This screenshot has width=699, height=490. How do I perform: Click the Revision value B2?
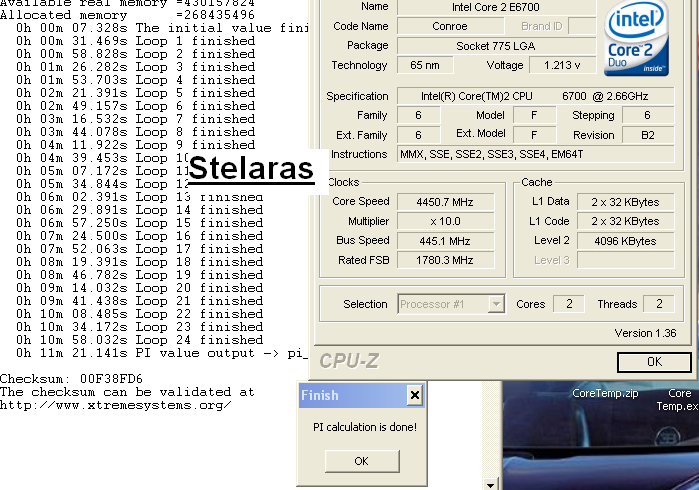(648, 135)
